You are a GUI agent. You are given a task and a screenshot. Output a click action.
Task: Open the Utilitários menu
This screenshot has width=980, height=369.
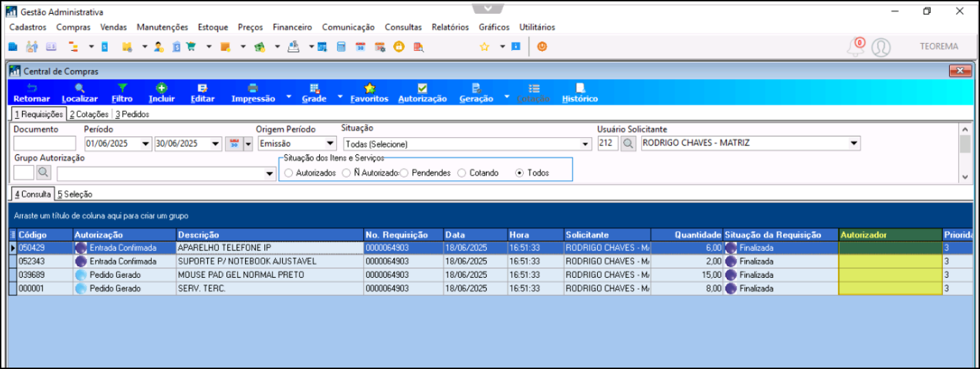(x=537, y=27)
